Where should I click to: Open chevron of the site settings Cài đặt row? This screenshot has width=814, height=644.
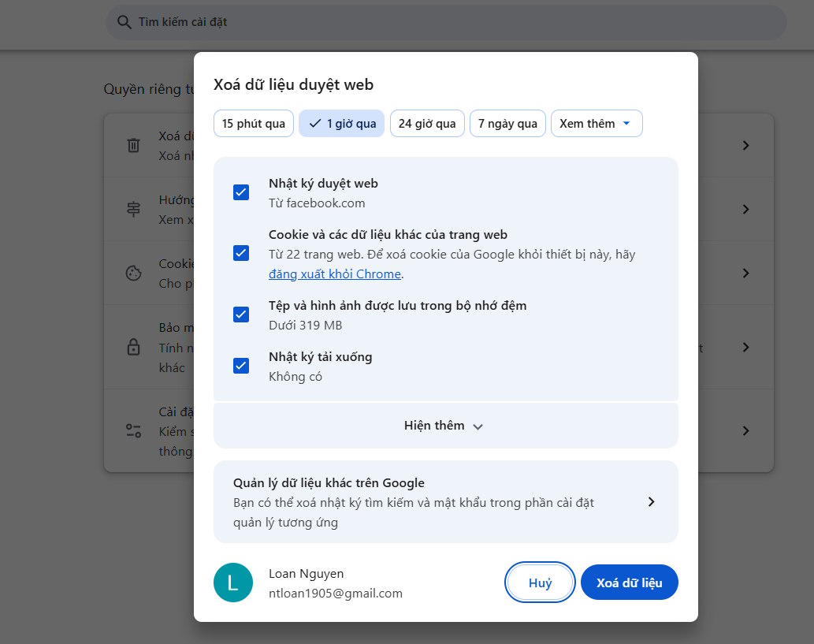pyautogui.click(x=746, y=430)
